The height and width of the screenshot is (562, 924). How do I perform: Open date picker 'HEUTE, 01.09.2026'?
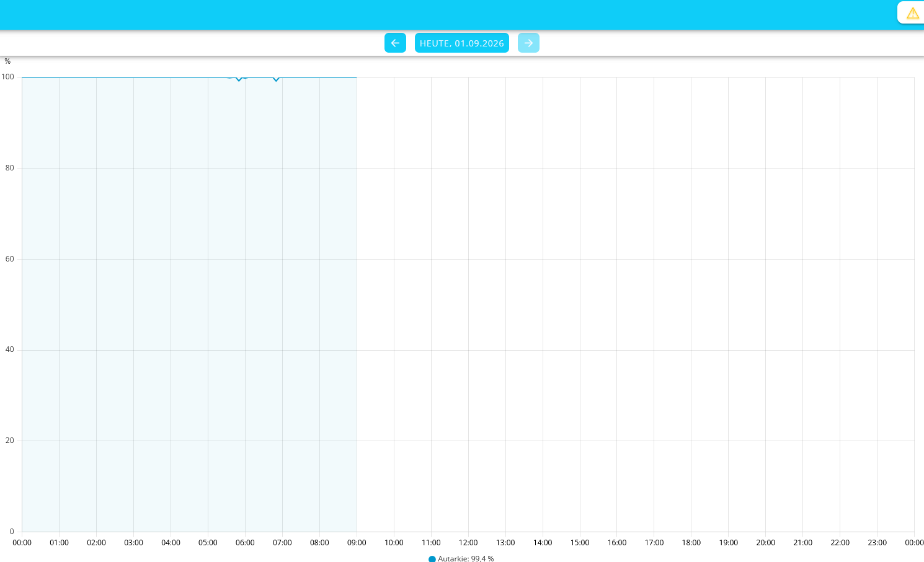[462, 43]
